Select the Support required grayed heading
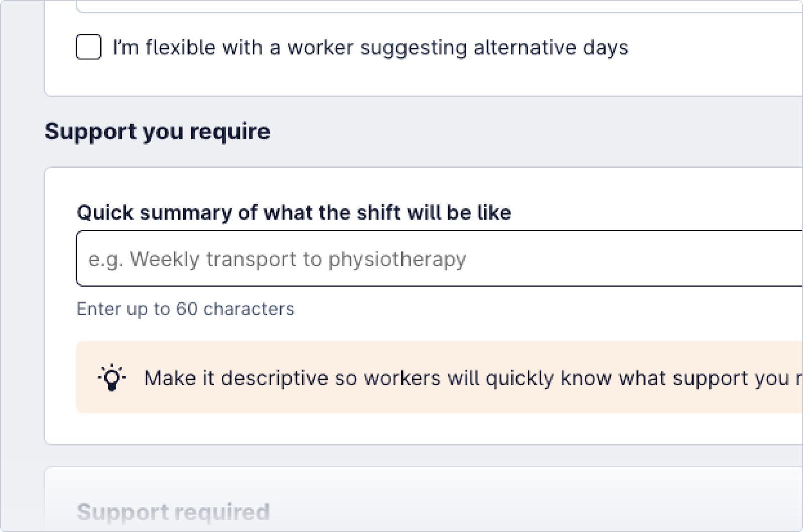Screen dimensions: 803x532 tap(173, 512)
